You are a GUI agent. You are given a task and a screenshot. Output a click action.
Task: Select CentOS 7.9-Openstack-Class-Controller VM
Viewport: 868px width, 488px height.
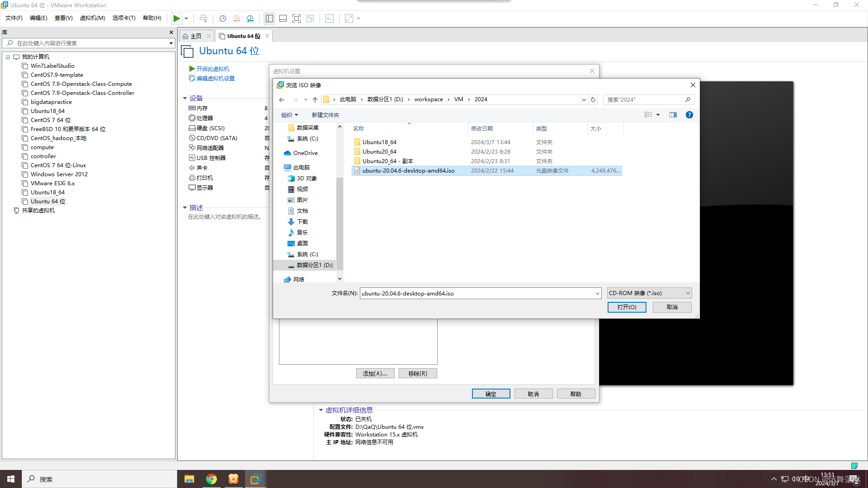pos(82,93)
